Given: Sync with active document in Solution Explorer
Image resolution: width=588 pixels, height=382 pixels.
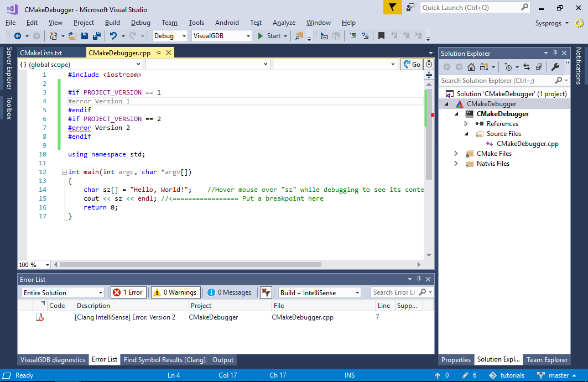Looking at the screenshot, I should pyautogui.click(x=527, y=67).
